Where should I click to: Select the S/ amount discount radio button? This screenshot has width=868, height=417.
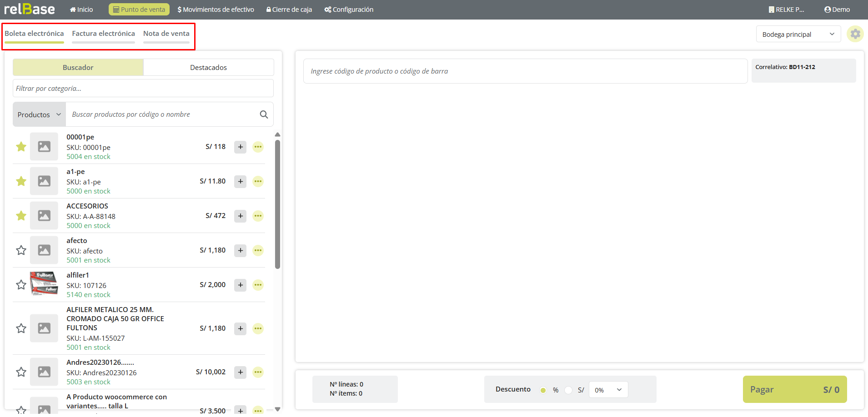pyautogui.click(x=568, y=390)
